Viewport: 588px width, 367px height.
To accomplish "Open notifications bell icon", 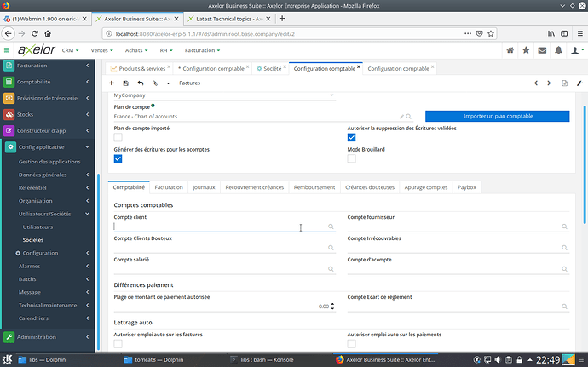I will 558,50.
